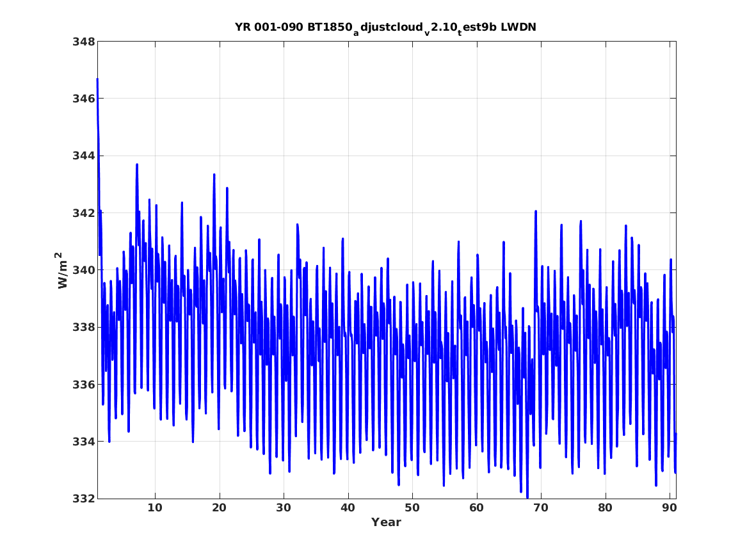Click the plot title starting 'YR 001-090'

(385, 28)
